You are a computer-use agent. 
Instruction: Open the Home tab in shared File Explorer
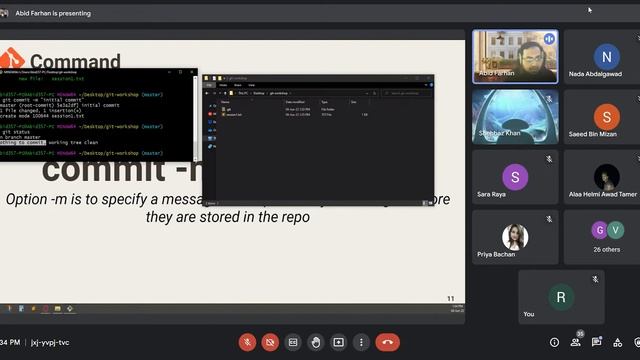[223, 85]
